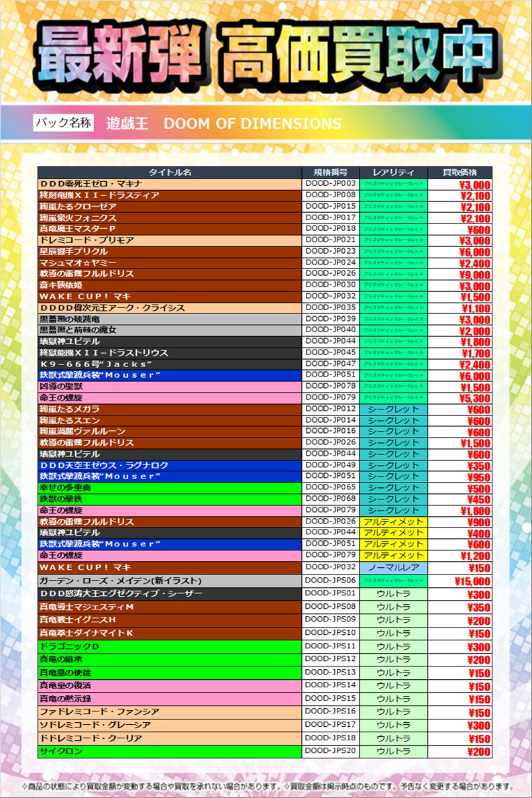Image resolution: width=532 pixels, height=798 pixels.
Task: Click "ウルトラ" rarity in the DOOD-JPS01 row
Action: point(393,594)
